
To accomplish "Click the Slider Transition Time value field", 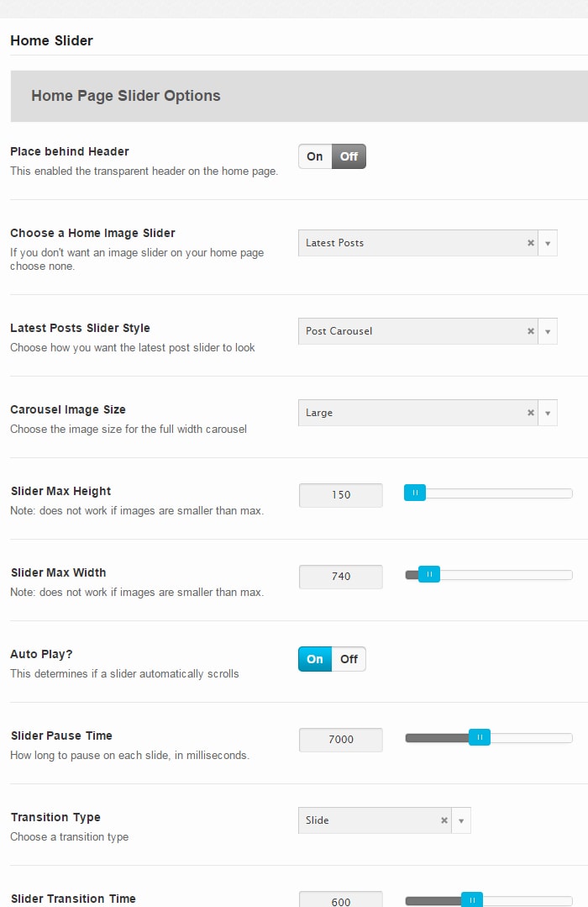I will 341,900.
